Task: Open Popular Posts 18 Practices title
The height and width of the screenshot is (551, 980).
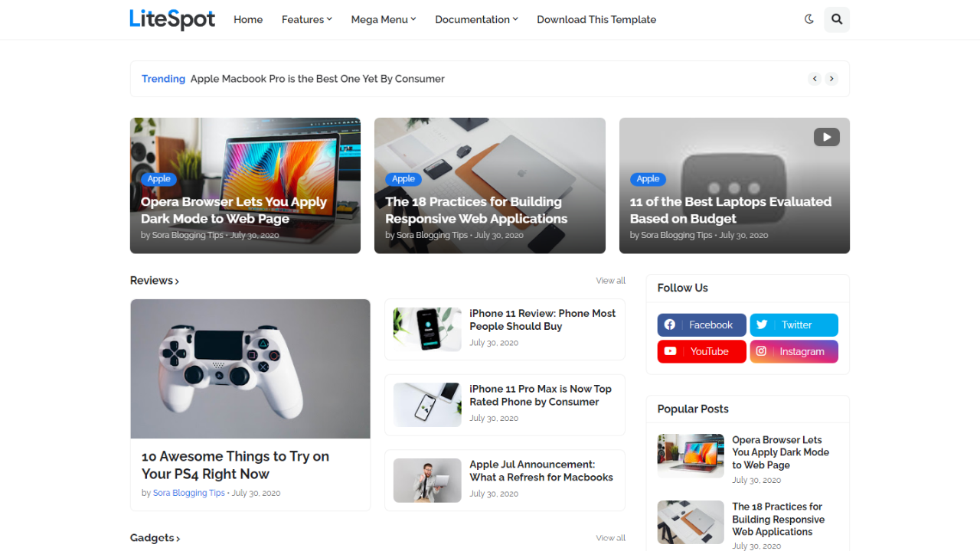Action: pyautogui.click(x=779, y=519)
